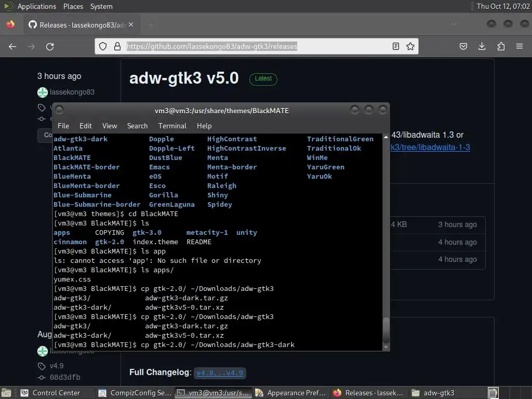Click the BlackMATE-border directory name in the terminal

point(87,167)
